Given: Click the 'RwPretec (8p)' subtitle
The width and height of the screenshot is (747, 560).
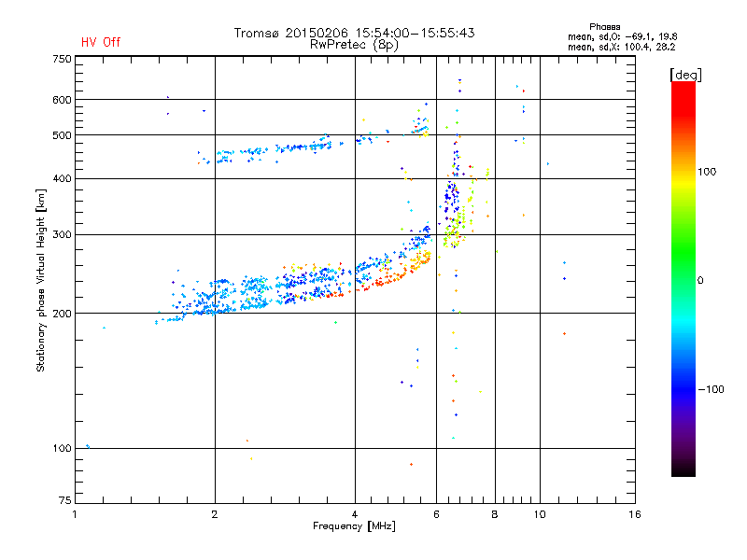Looking at the screenshot, I should pos(354,45).
